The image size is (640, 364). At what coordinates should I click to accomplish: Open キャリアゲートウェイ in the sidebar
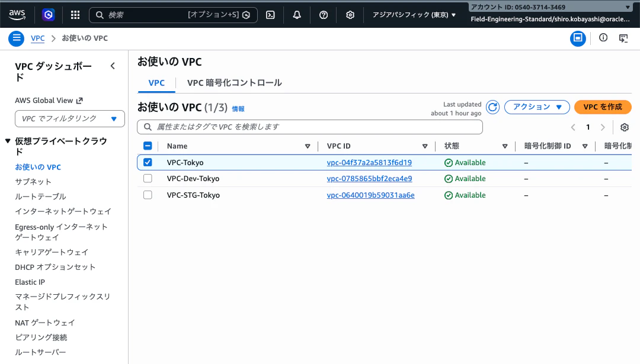(x=52, y=252)
